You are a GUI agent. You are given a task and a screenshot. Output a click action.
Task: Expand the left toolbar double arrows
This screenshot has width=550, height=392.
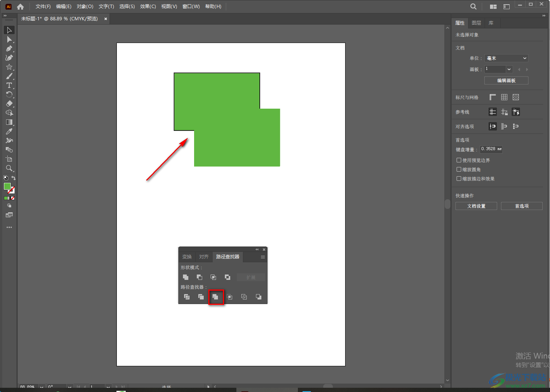(5, 16)
